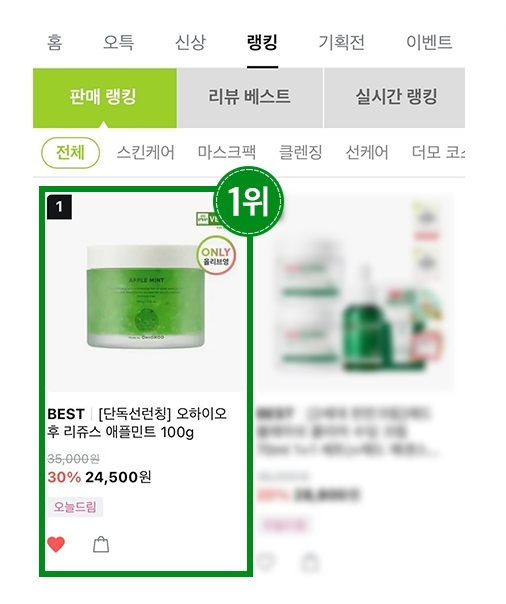This screenshot has width=506, height=604.
Task: Switch to 실시간 랭킹 tab
Action: 395,98
